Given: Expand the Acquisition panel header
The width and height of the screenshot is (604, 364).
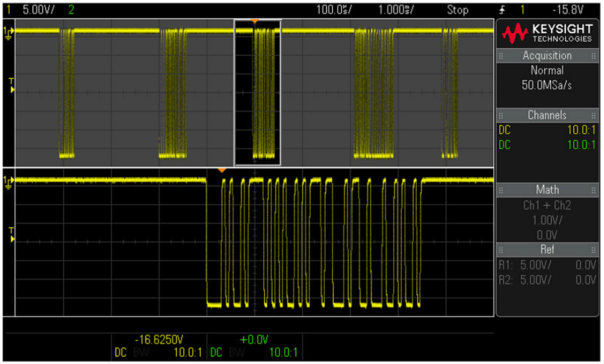Looking at the screenshot, I should click(x=547, y=56).
